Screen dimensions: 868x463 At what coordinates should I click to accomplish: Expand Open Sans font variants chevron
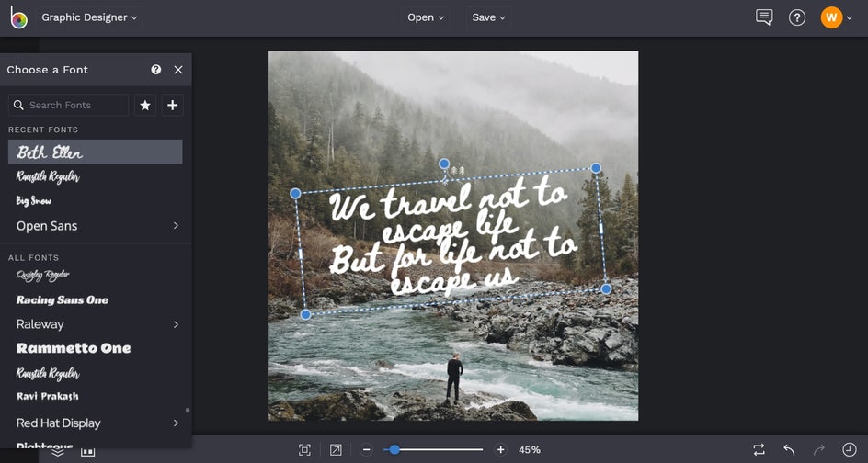click(176, 226)
